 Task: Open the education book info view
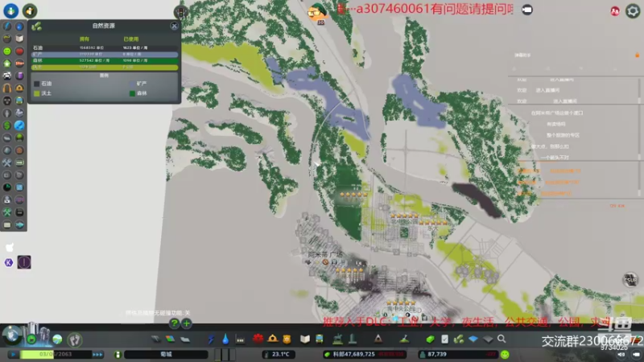[x=19, y=39]
